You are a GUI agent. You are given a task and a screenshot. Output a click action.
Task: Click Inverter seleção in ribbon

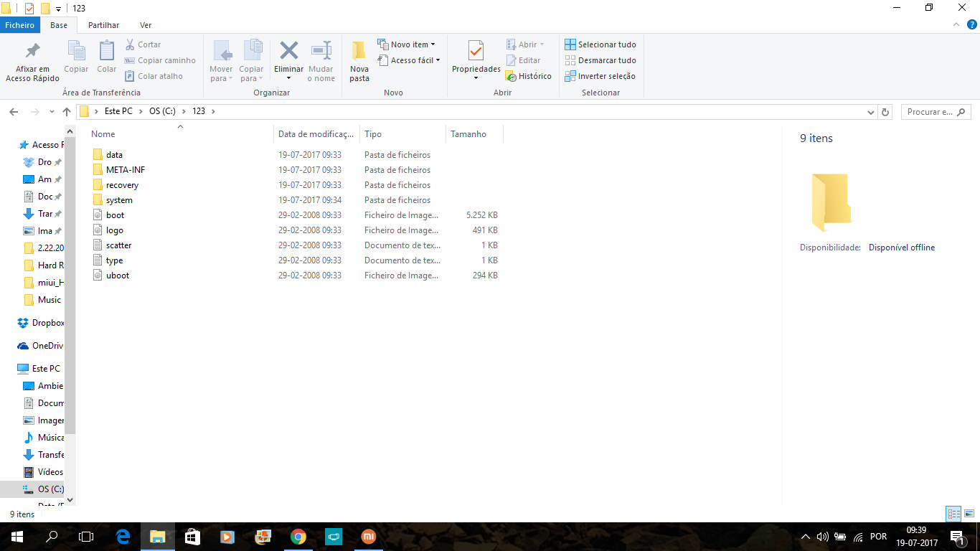pyautogui.click(x=600, y=76)
